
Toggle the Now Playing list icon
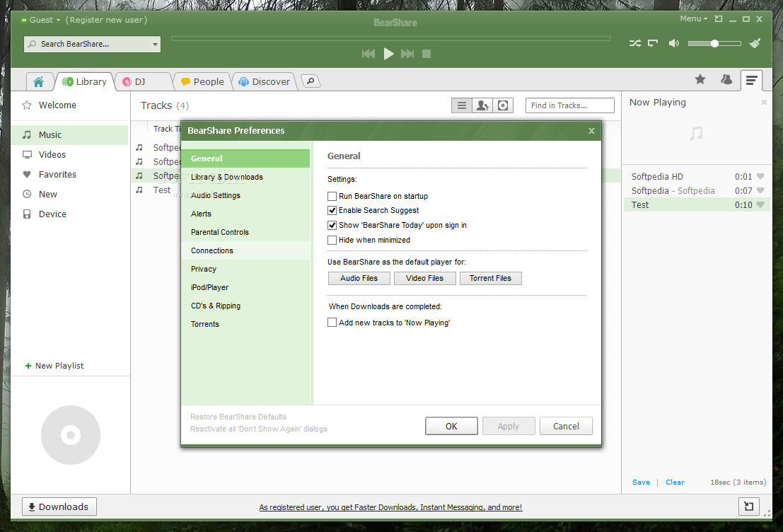click(x=751, y=80)
